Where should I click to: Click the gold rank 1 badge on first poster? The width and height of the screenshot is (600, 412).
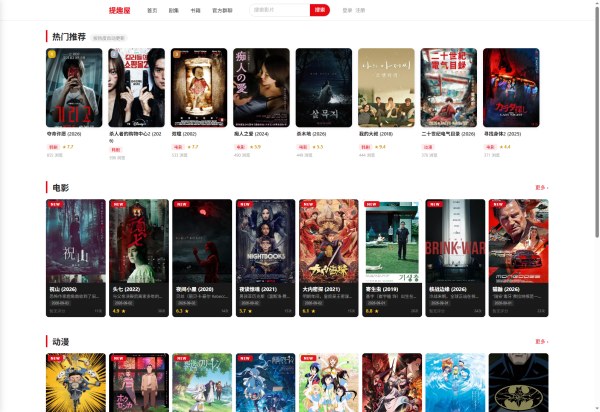tap(52, 54)
